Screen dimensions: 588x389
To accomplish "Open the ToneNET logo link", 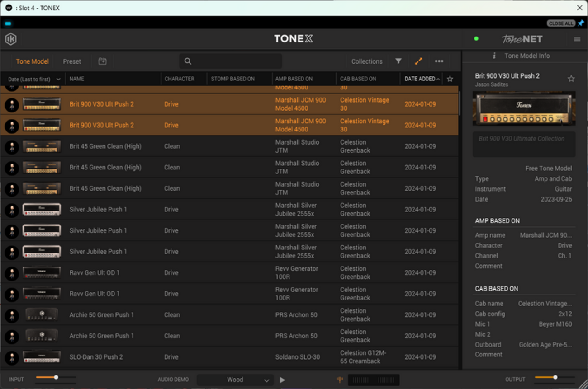I will pos(522,39).
